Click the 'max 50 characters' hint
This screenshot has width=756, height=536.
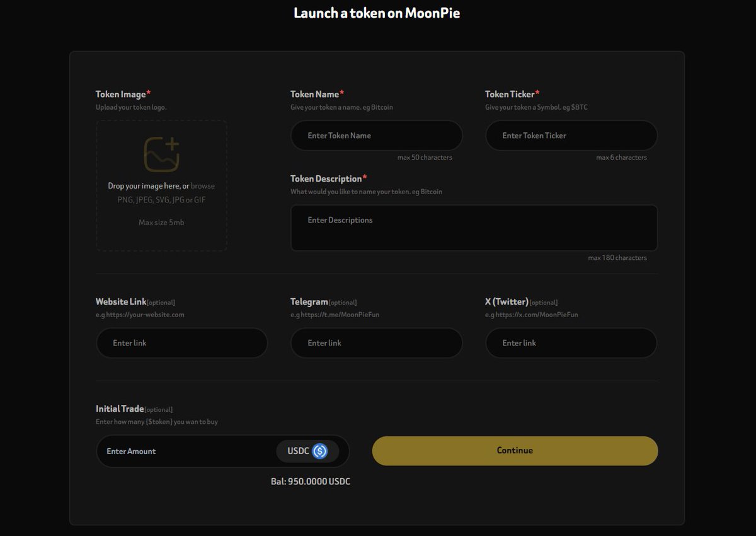click(425, 158)
